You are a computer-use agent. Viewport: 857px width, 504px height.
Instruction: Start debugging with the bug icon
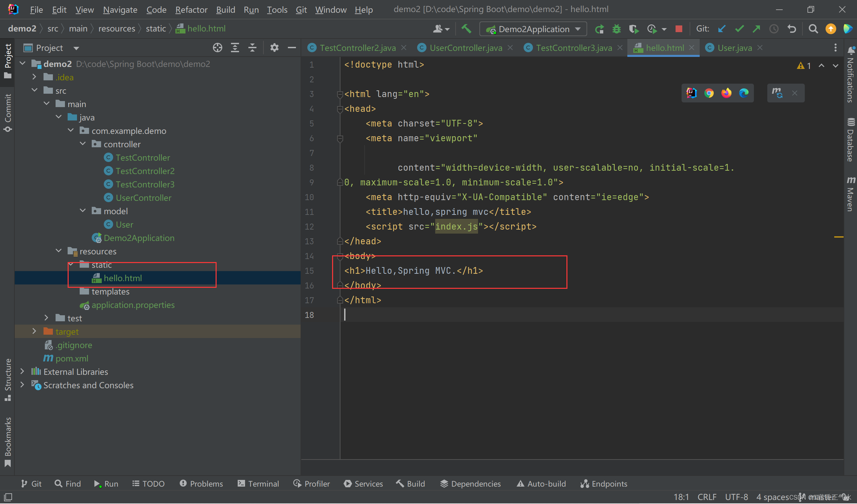point(616,29)
